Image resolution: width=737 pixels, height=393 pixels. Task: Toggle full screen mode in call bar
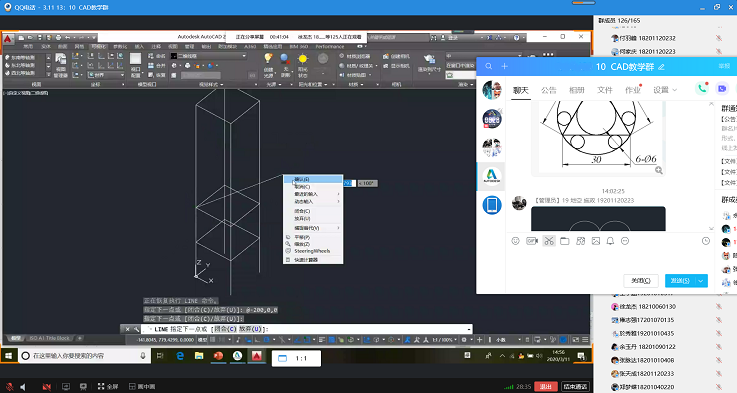(x=108, y=386)
